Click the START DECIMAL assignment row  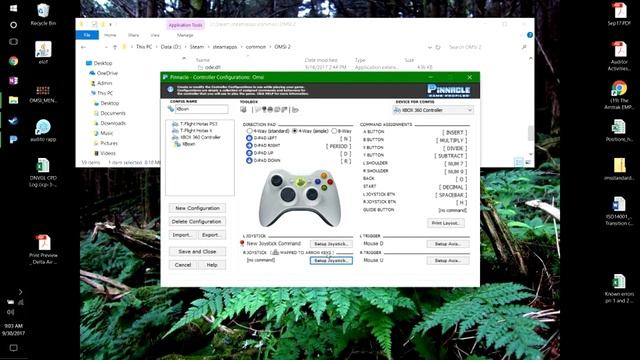click(x=415, y=187)
